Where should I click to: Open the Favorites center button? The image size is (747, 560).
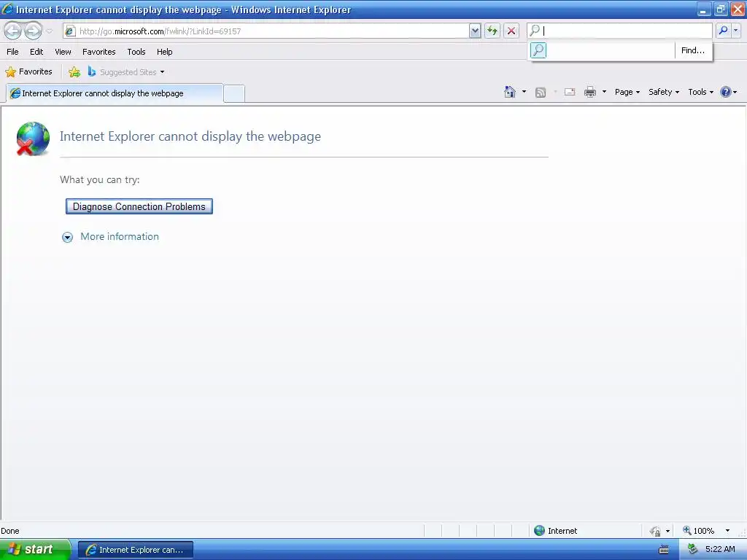(x=28, y=71)
